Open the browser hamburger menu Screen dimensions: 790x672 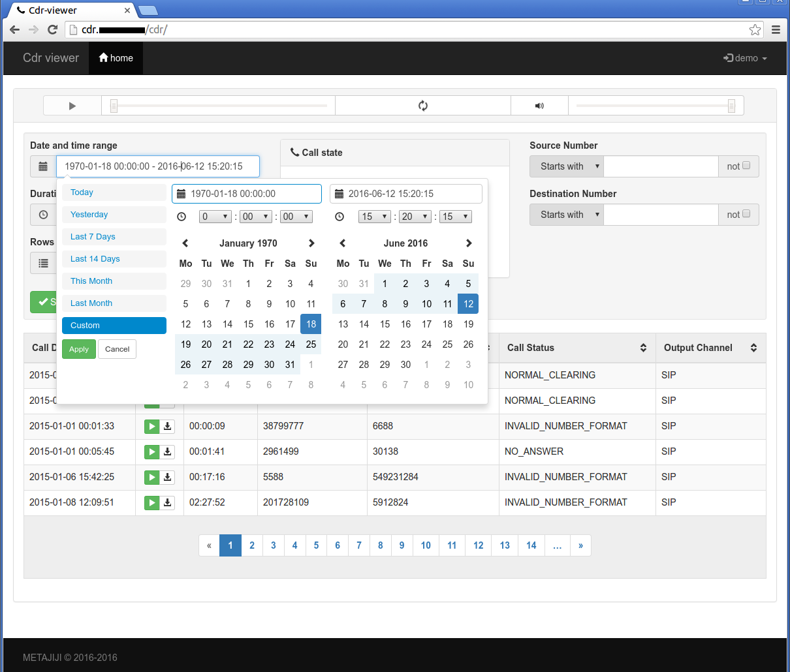coord(776,29)
